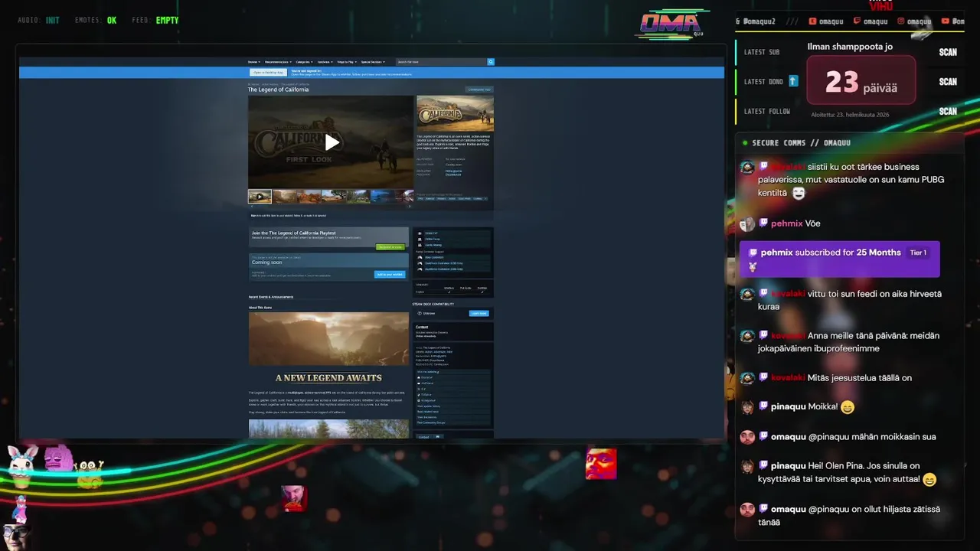
Task: Click the Twitch icon in the socials bar
Action: point(857,21)
